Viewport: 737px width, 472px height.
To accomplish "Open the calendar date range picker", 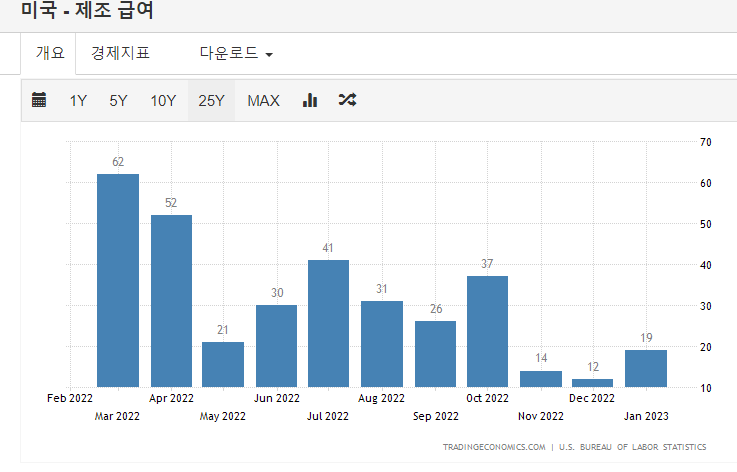I will [x=39, y=100].
